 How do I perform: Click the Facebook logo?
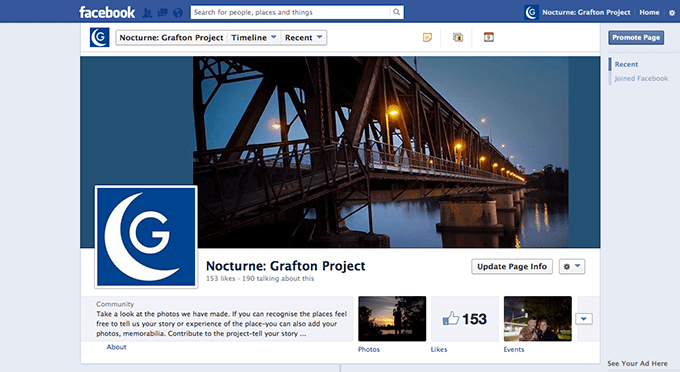coord(107,12)
